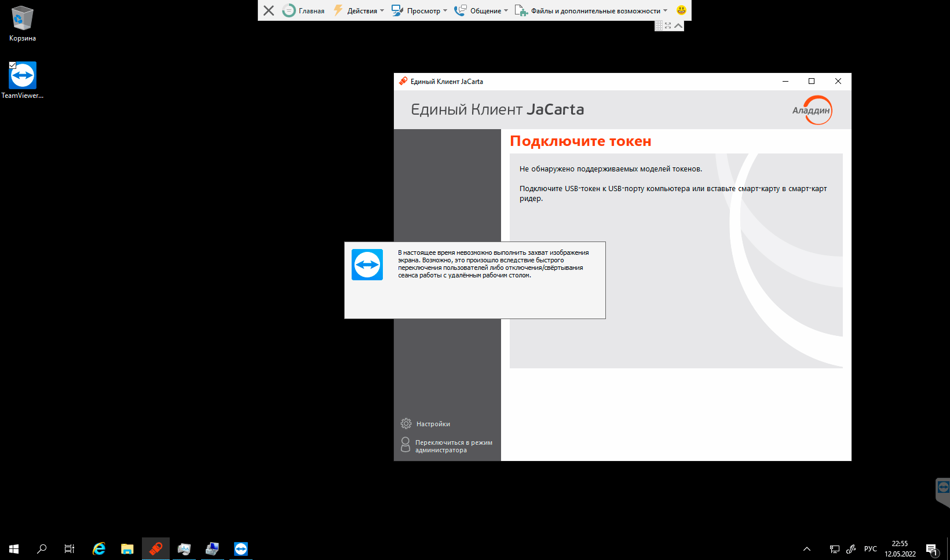The width and height of the screenshot is (950, 560).
Task: Click the taskbar clock showing 22:55
Action: [x=900, y=548]
